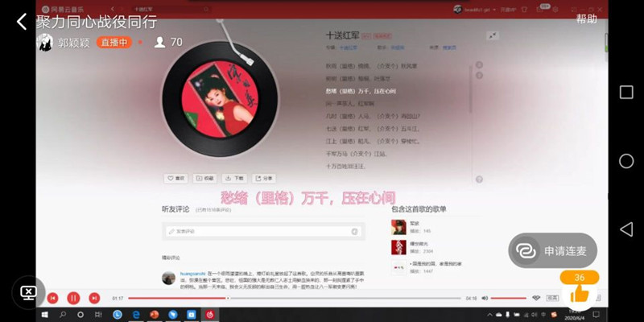Tap the back arrow beside the stream title
Image resolution: width=644 pixels, height=322 pixels.
click(22, 22)
